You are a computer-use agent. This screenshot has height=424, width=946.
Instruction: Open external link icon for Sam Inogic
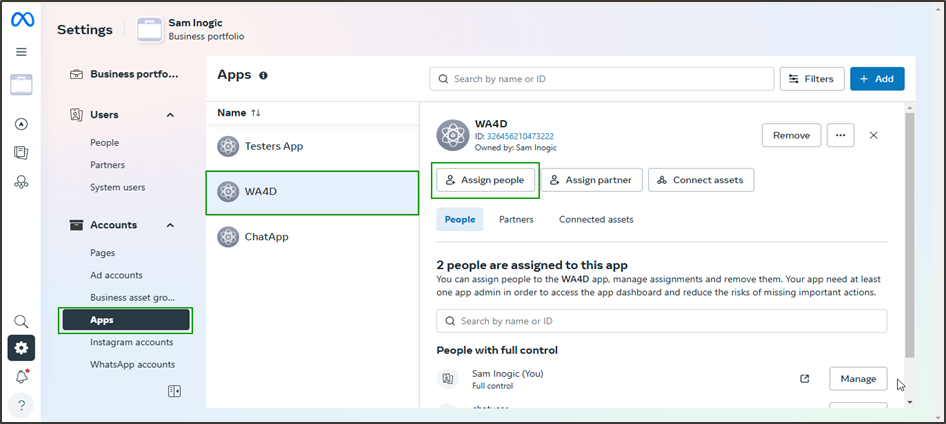805,379
